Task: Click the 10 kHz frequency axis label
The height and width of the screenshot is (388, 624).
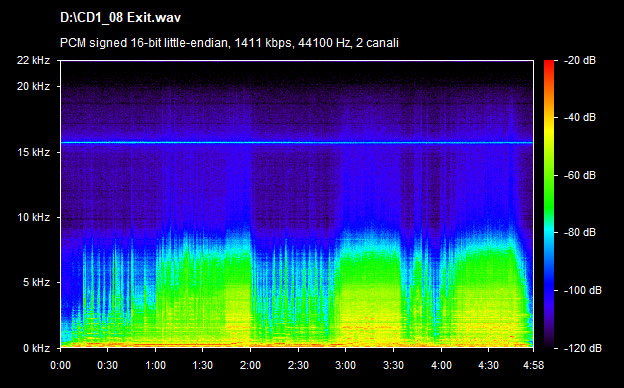Action: tap(33, 217)
